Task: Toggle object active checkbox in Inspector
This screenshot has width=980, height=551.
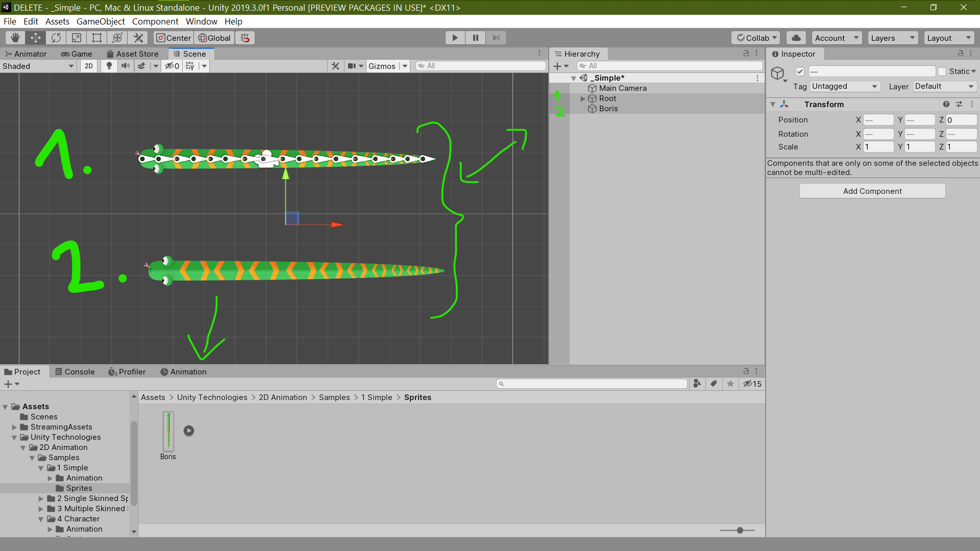Action: point(800,71)
